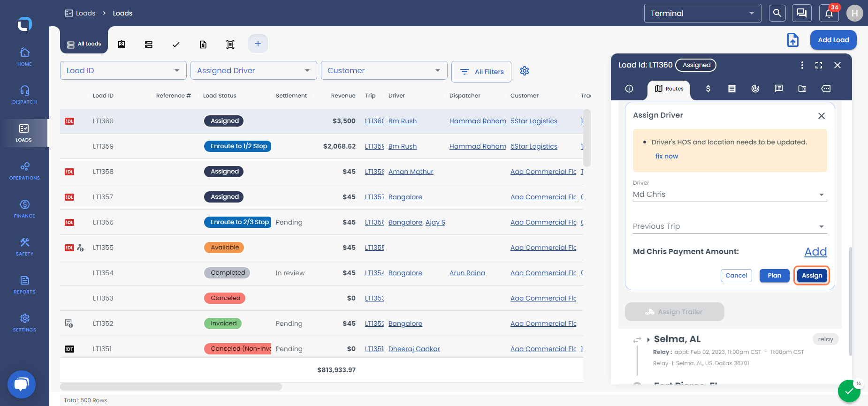Open the checkmark view tab icon
Image resolution: width=868 pixels, height=406 pixels.
click(x=176, y=44)
